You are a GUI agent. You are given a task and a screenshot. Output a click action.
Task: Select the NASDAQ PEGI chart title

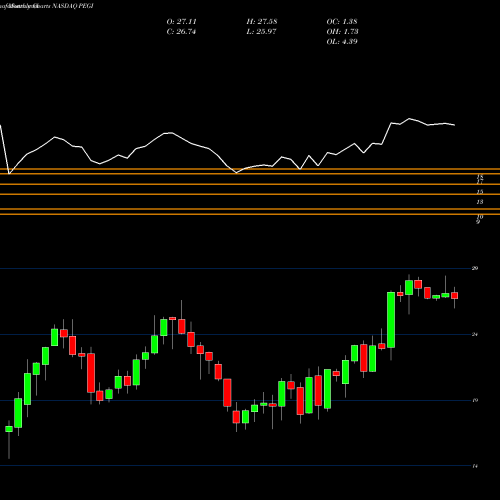(x=72, y=6)
